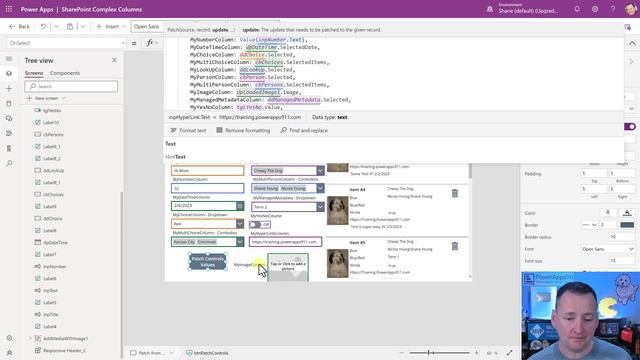
Task: Open the Media icon in sidebar
Action: point(9,118)
